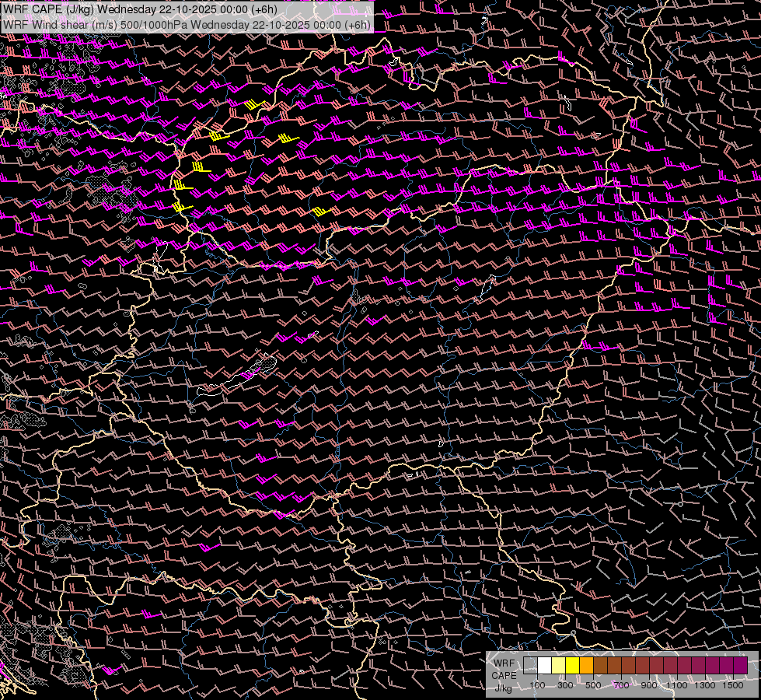Click the orange legend swatch before 500
The image size is (761, 700).
click(586, 666)
